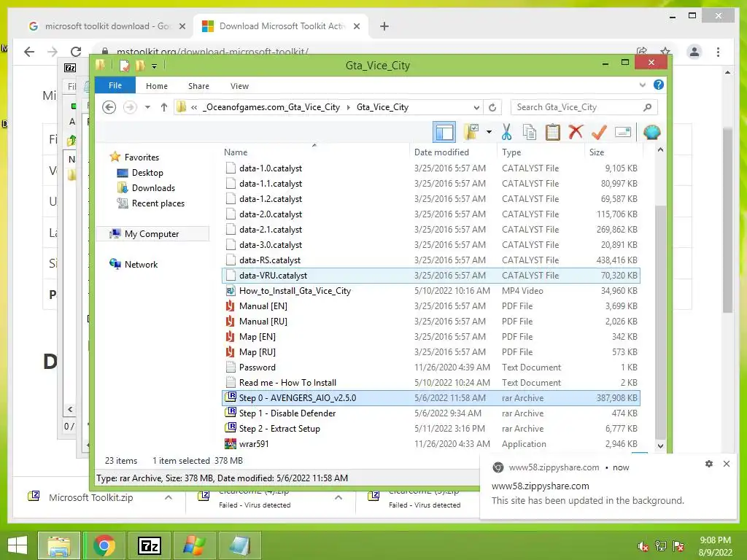This screenshot has height=560, width=747.
Task: Select Step 0 - AVENGERS_AIO_v2.5.0 archive
Action: [x=430, y=397]
